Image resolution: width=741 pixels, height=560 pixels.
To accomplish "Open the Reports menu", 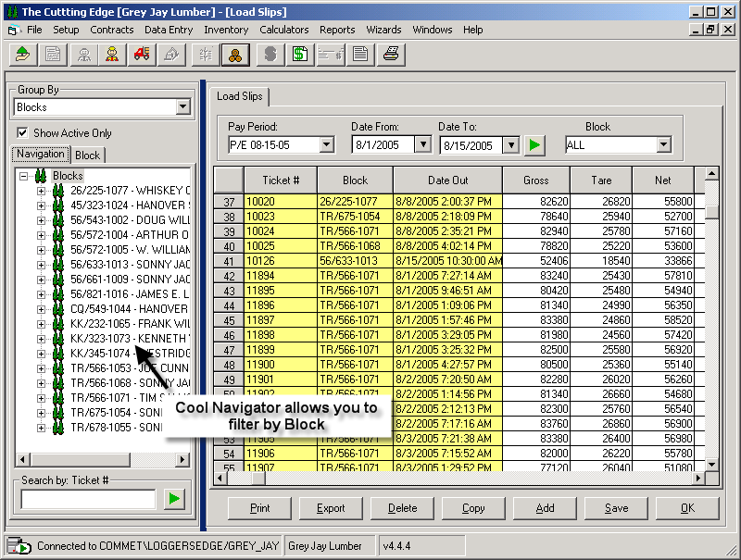I will 337,30.
